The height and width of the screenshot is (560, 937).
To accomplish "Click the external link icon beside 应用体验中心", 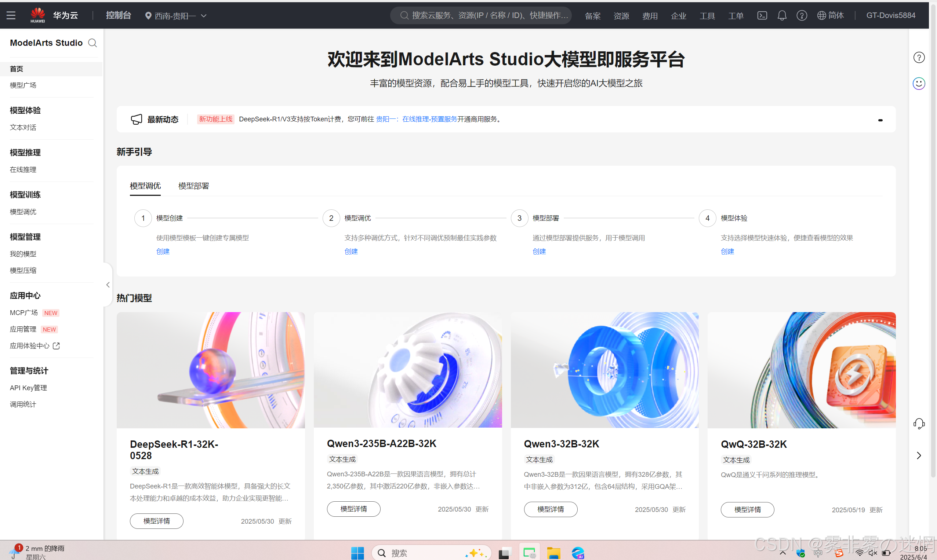I will click(56, 346).
